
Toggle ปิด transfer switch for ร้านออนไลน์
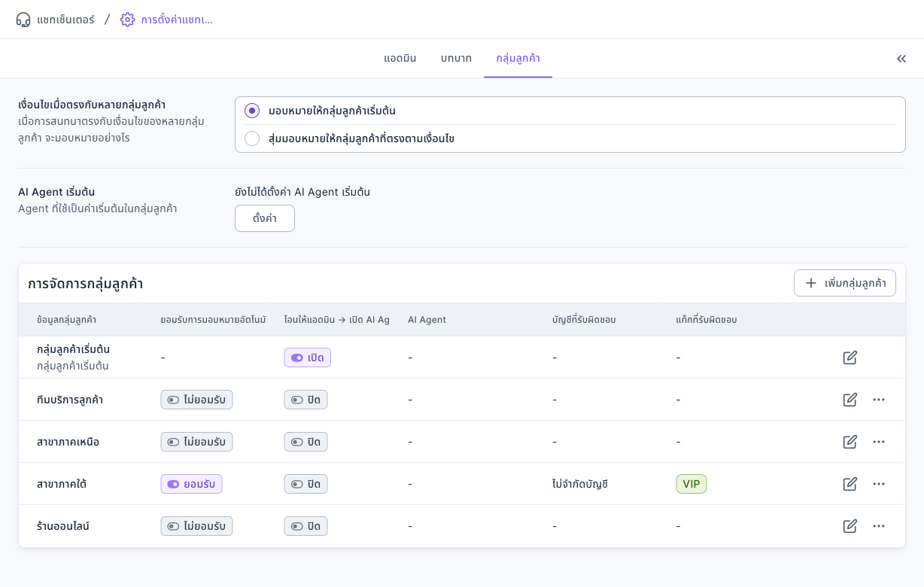tap(306, 526)
